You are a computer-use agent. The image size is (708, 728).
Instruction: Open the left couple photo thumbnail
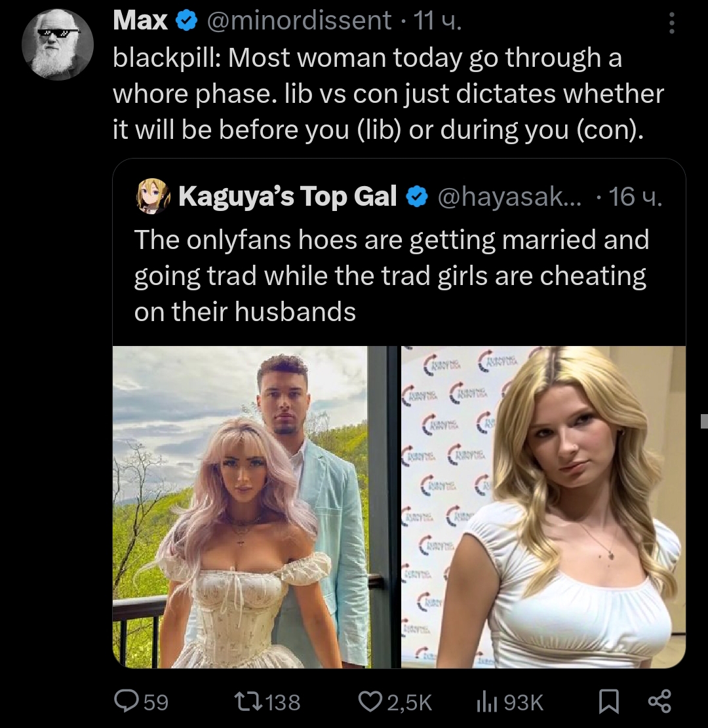[255, 507]
